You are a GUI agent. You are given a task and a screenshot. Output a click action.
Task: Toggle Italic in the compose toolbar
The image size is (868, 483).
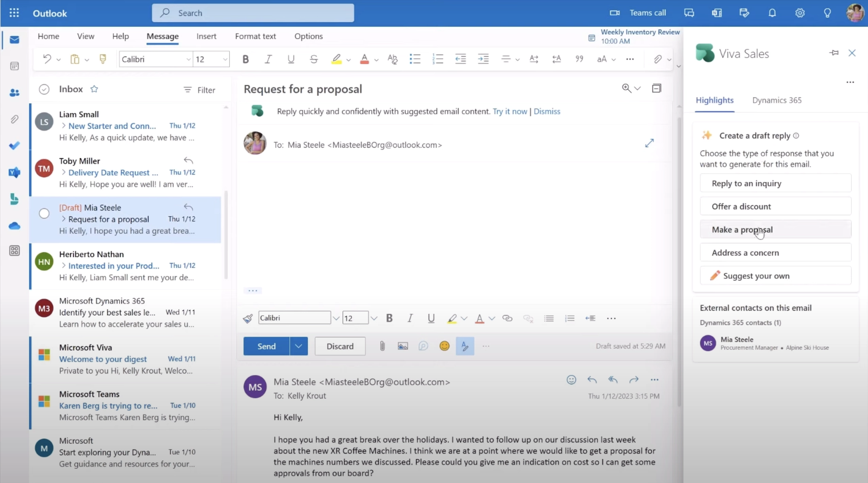[410, 318]
